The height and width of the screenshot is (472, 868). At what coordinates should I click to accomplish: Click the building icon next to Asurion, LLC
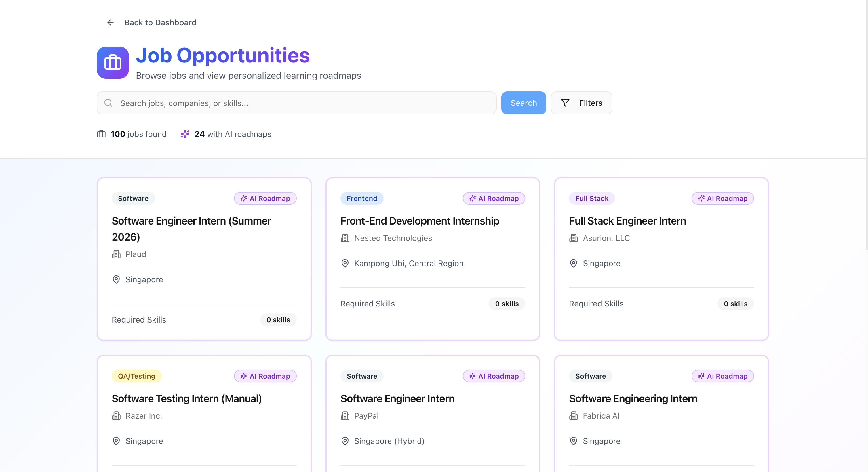(x=573, y=238)
